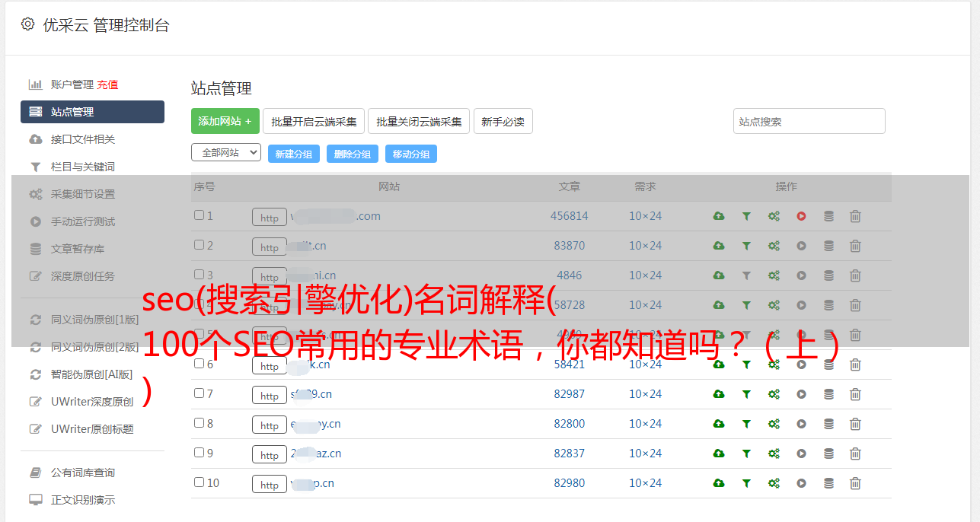Click the red 充值 link

point(107,84)
